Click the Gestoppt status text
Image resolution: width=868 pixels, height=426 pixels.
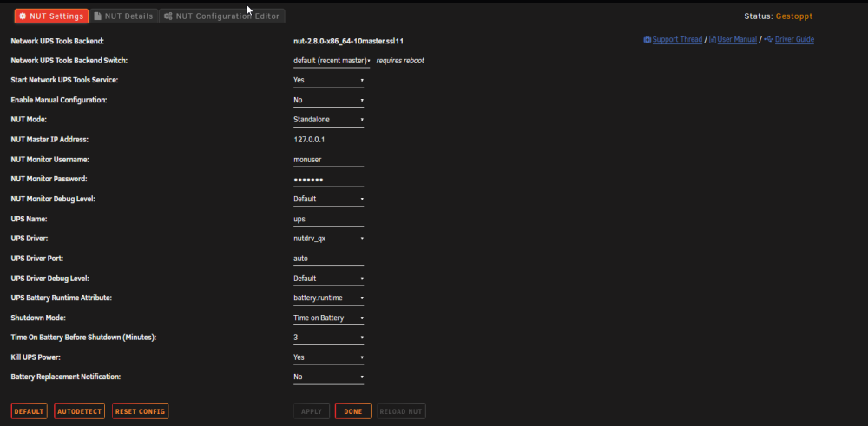pyautogui.click(x=794, y=16)
